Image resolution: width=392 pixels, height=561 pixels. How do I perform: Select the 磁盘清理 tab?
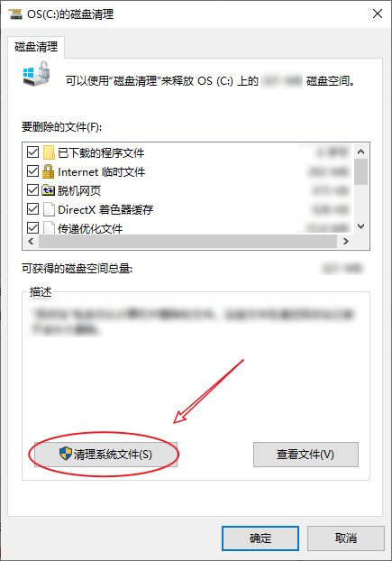coord(36,47)
